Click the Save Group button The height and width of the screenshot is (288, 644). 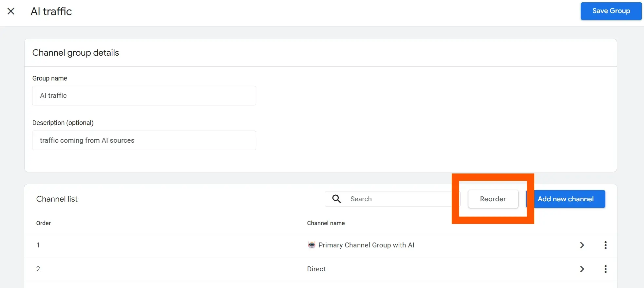(611, 11)
